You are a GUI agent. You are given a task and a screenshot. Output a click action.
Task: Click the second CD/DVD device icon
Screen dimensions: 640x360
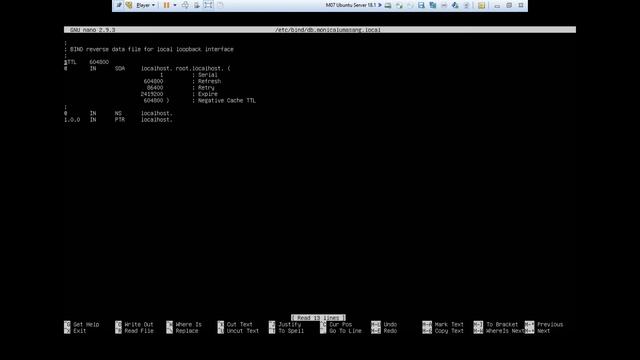tap(410, 5)
